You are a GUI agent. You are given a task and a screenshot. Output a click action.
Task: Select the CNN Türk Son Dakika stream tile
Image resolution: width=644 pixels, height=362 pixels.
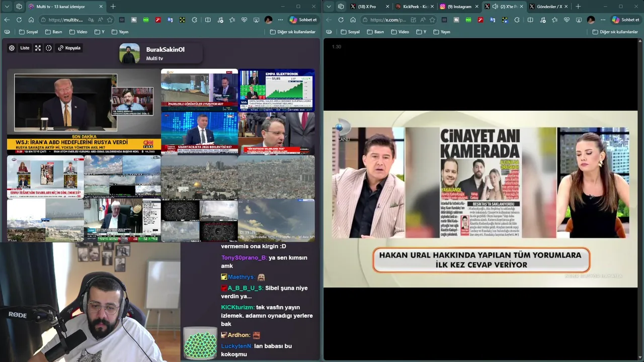pos(84,112)
